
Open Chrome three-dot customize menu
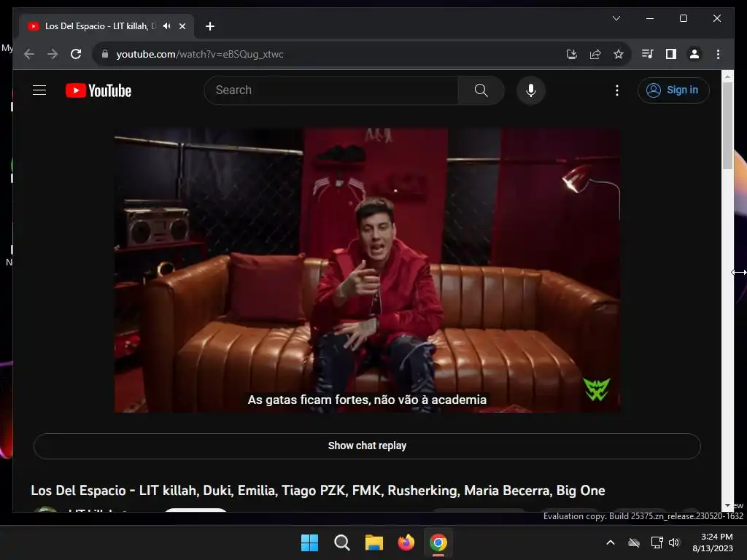(x=718, y=54)
